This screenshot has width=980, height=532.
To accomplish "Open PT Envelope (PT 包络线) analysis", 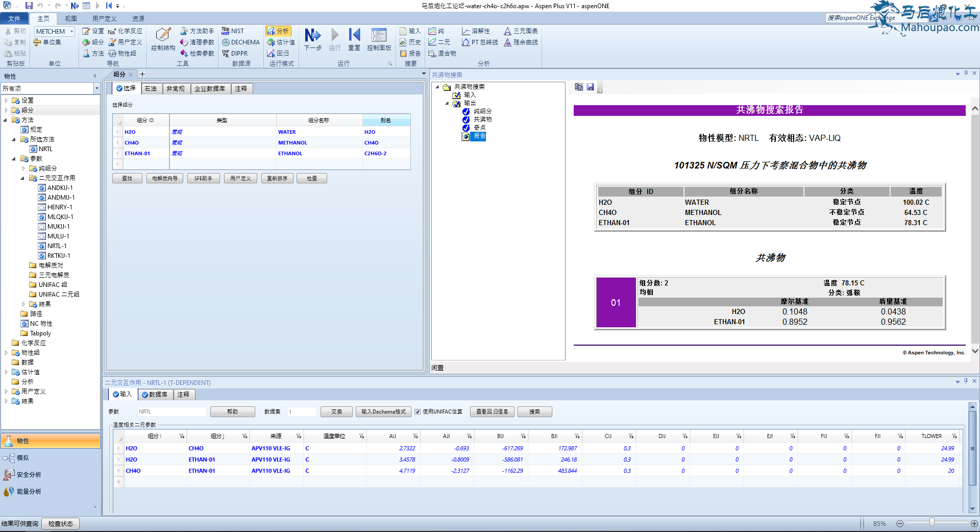I will coord(480,42).
